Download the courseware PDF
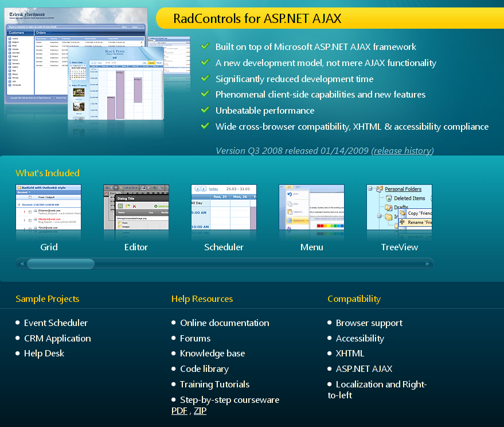 tap(179, 411)
